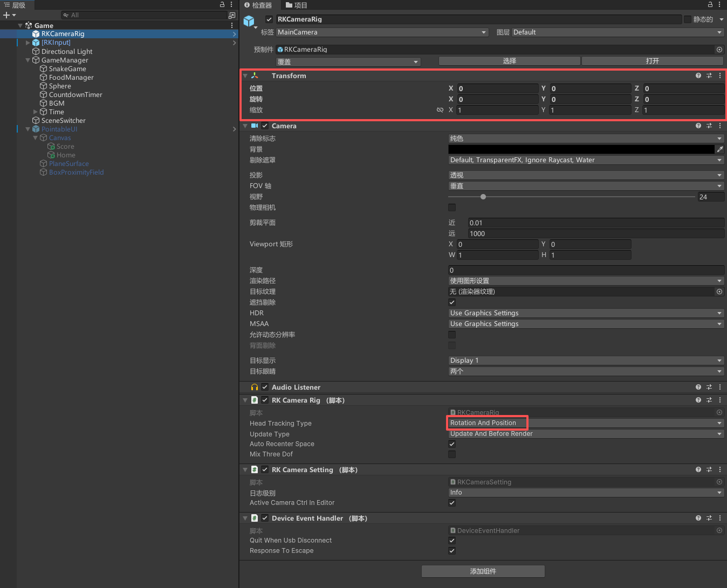Select FoodManager object in hierarchy
Image resolution: width=727 pixels, height=588 pixels.
coord(71,78)
